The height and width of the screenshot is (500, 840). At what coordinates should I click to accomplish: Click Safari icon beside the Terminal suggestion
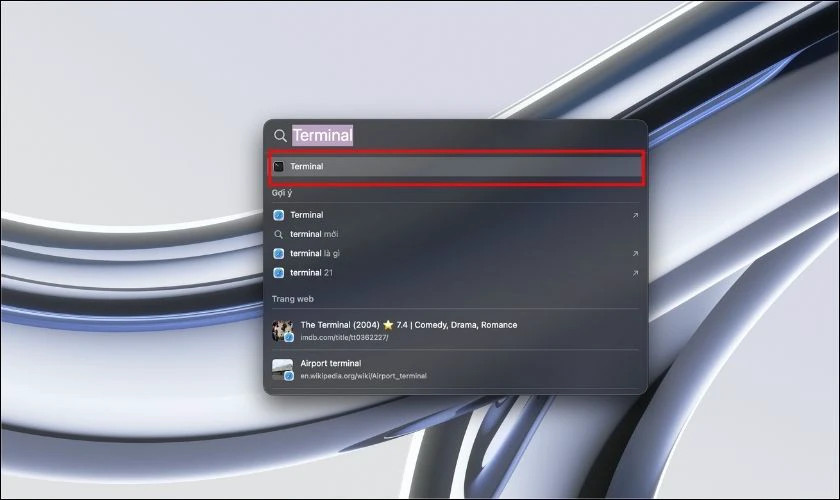pyautogui.click(x=279, y=215)
